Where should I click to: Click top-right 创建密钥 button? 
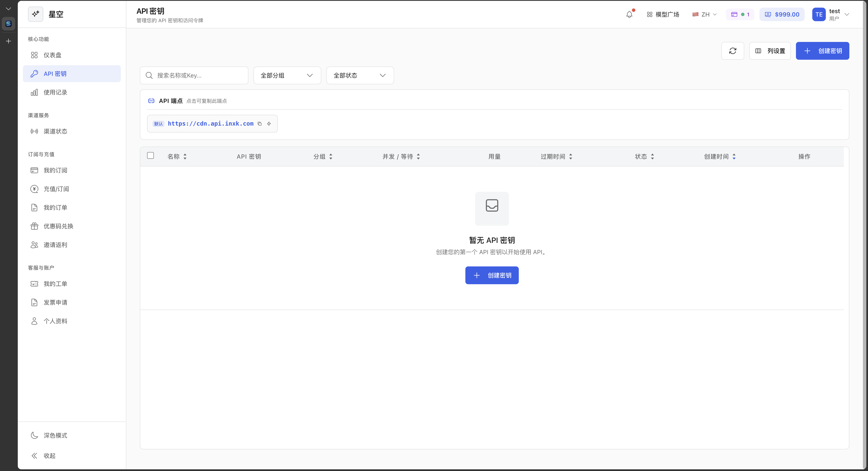pos(822,51)
